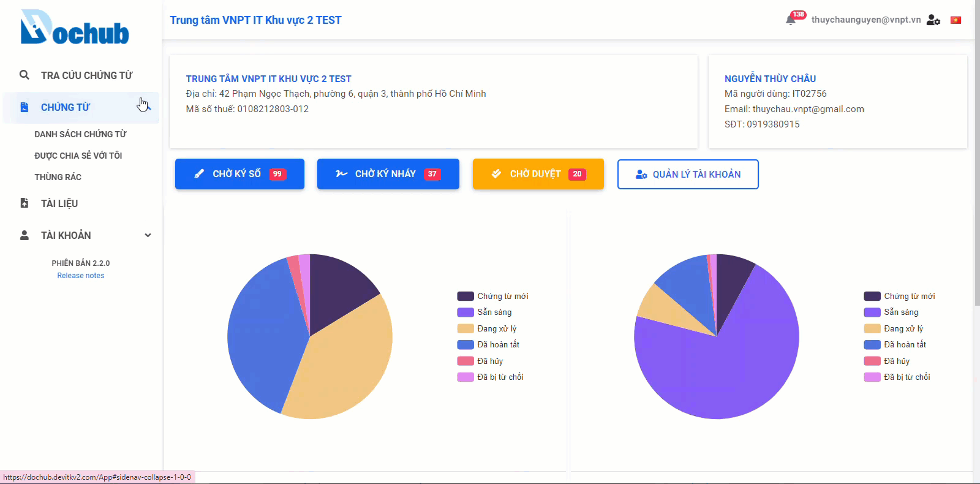Toggle right chart Chứng từ mới legend swatch
The image size is (980, 484).
(872, 296)
